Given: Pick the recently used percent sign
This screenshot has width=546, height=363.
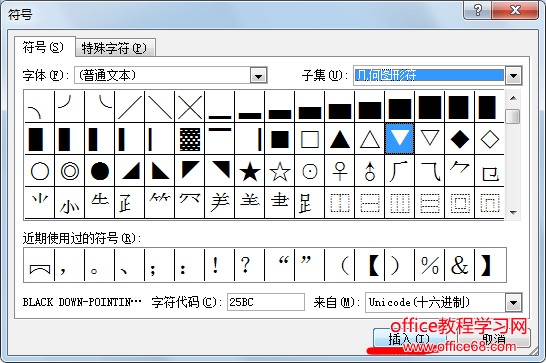Looking at the screenshot, I should [429, 265].
